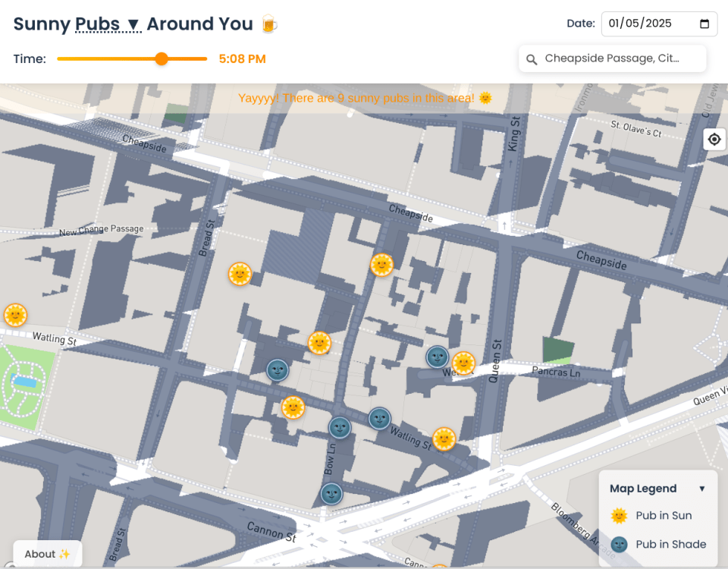728x569 pixels.
Task: Center map using the locate-me icon
Action: click(x=714, y=140)
